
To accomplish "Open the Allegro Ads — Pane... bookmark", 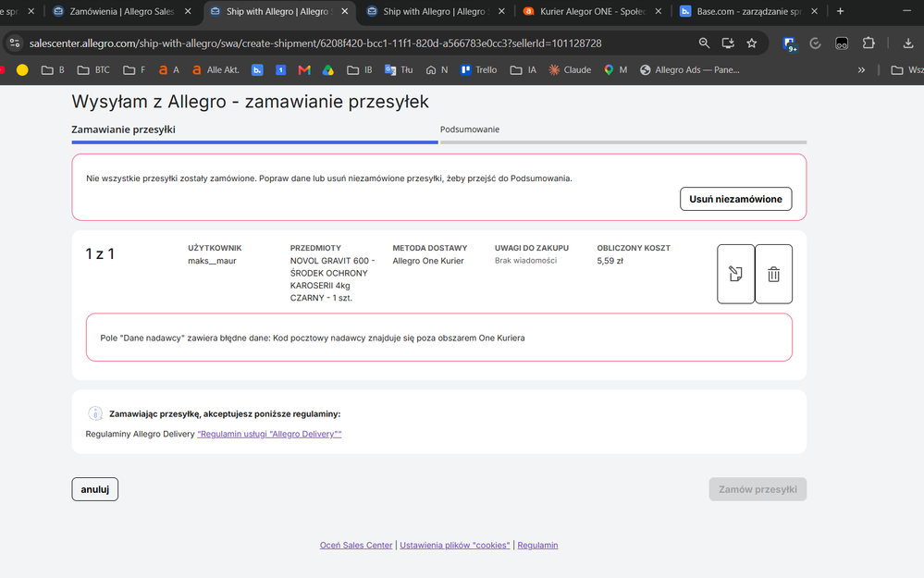I will point(689,70).
